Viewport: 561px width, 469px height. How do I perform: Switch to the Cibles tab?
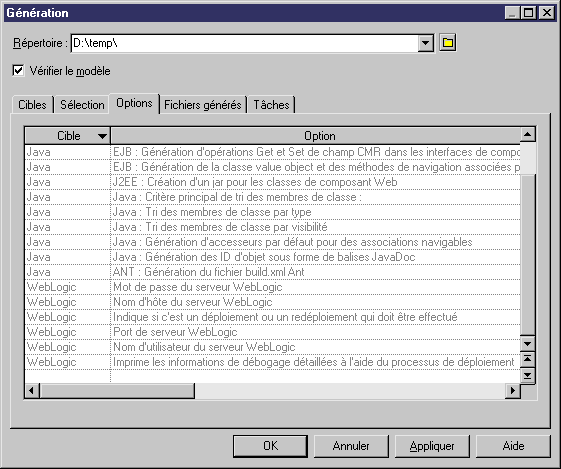point(32,105)
